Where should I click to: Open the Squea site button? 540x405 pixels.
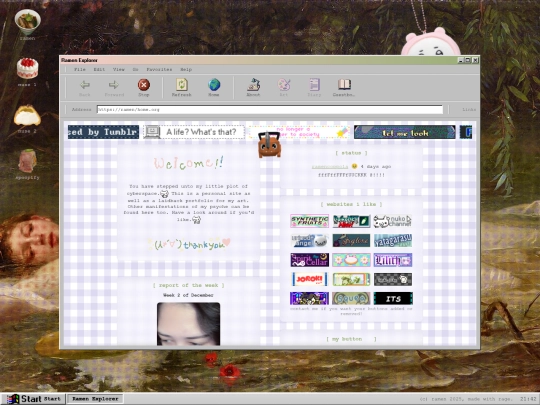tap(351, 299)
